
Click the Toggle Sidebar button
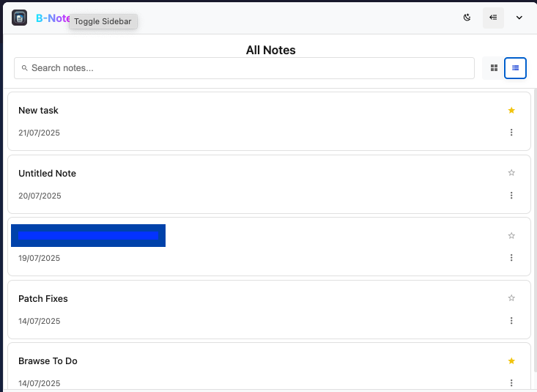click(x=493, y=18)
